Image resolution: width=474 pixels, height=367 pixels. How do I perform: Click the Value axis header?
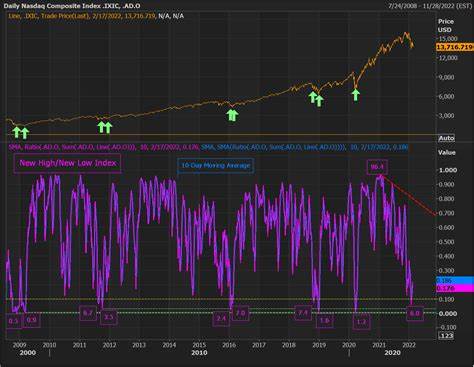446,153
